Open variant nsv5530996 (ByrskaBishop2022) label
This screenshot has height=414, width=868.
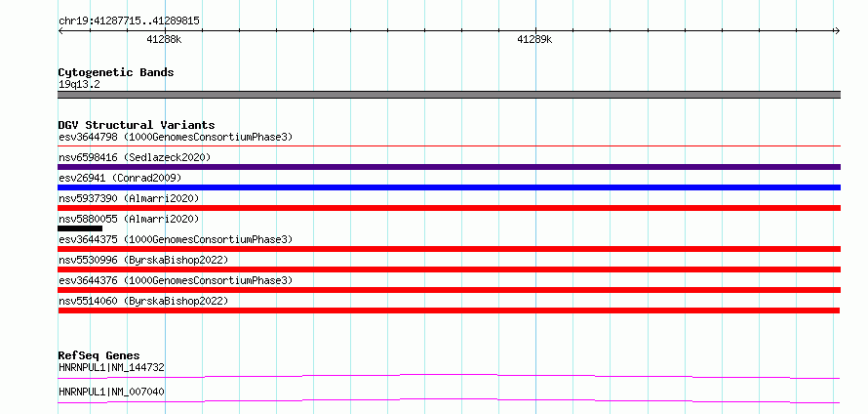click(x=143, y=260)
